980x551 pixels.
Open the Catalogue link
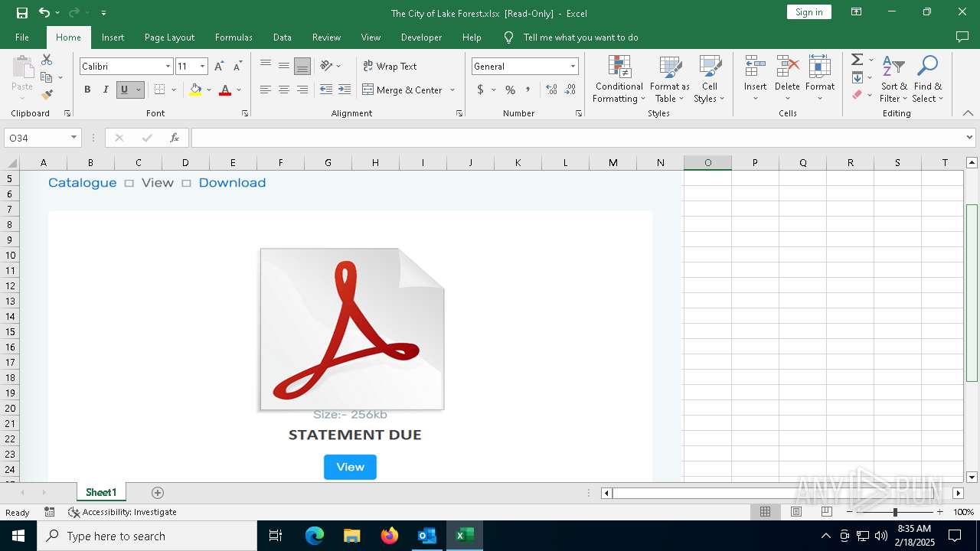tap(83, 183)
